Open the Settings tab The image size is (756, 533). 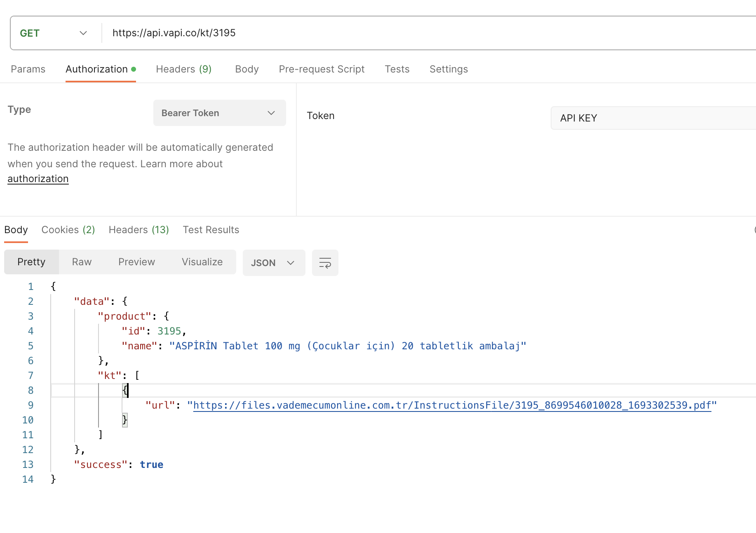pyautogui.click(x=448, y=69)
